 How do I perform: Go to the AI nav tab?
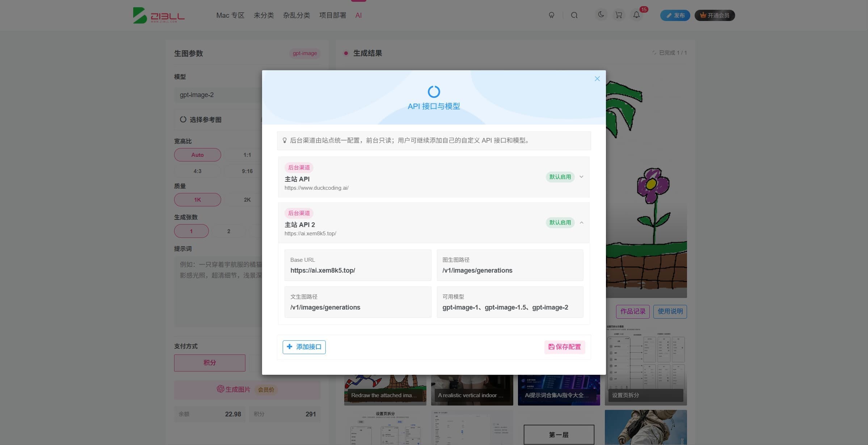(x=358, y=15)
